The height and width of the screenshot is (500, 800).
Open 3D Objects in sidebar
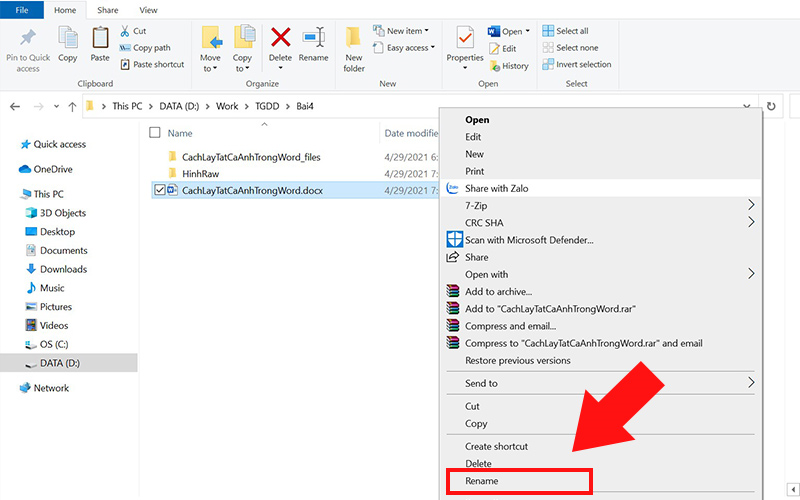click(56, 213)
